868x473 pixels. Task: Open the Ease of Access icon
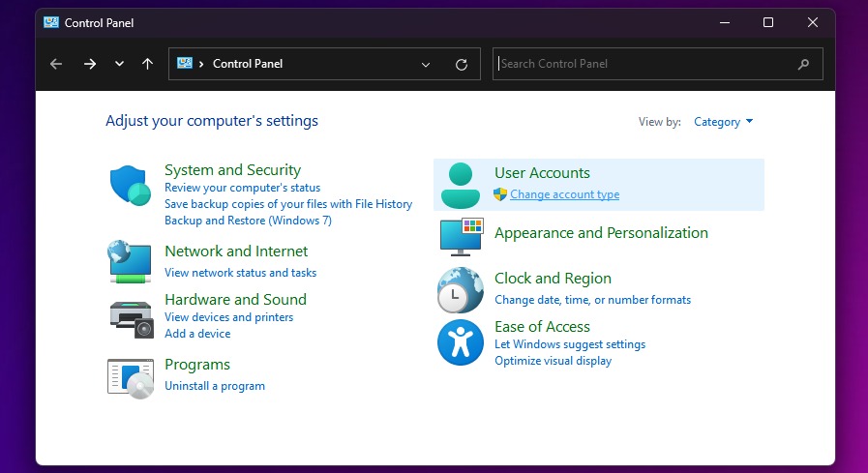[460, 342]
